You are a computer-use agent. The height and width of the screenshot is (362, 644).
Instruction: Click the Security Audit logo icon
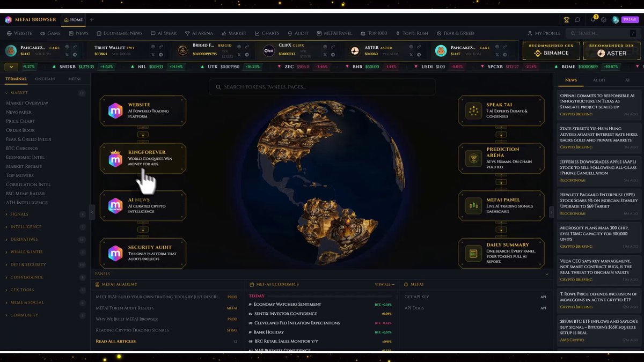click(x=115, y=253)
